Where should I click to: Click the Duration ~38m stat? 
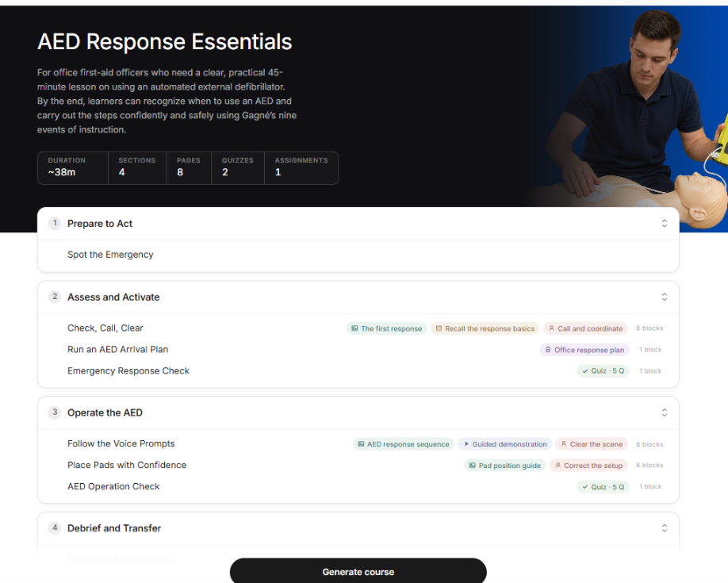coord(73,167)
